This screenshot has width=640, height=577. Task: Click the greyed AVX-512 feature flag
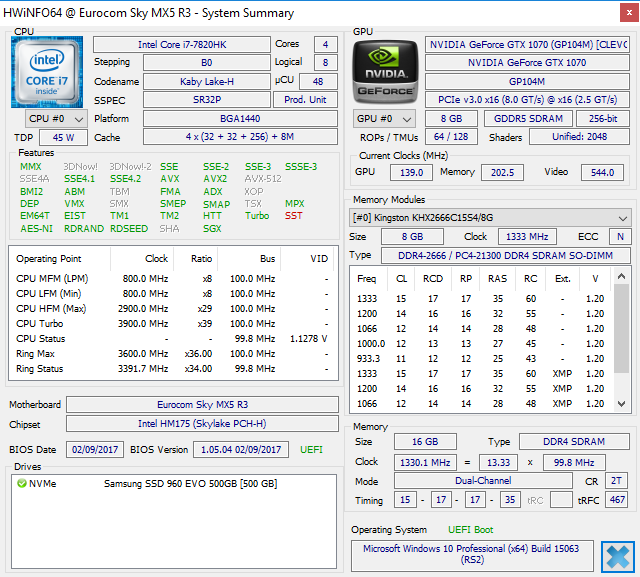click(263, 179)
